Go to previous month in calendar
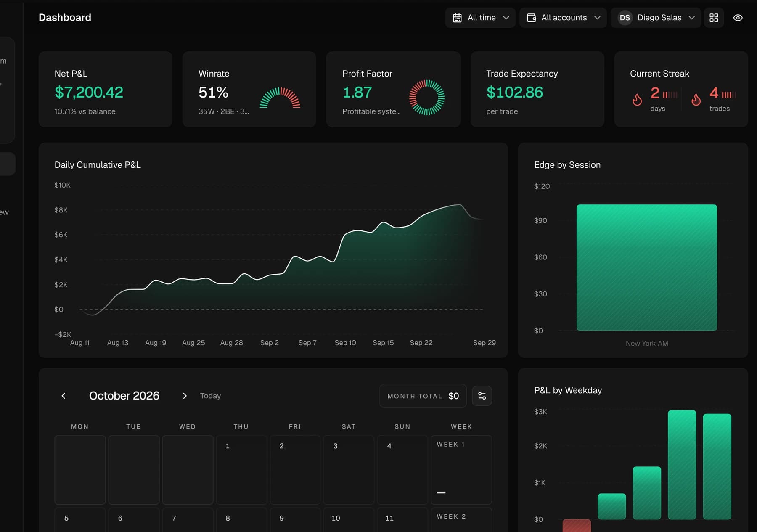Image resolution: width=757 pixels, height=532 pixels. click(x=64, y=396)
